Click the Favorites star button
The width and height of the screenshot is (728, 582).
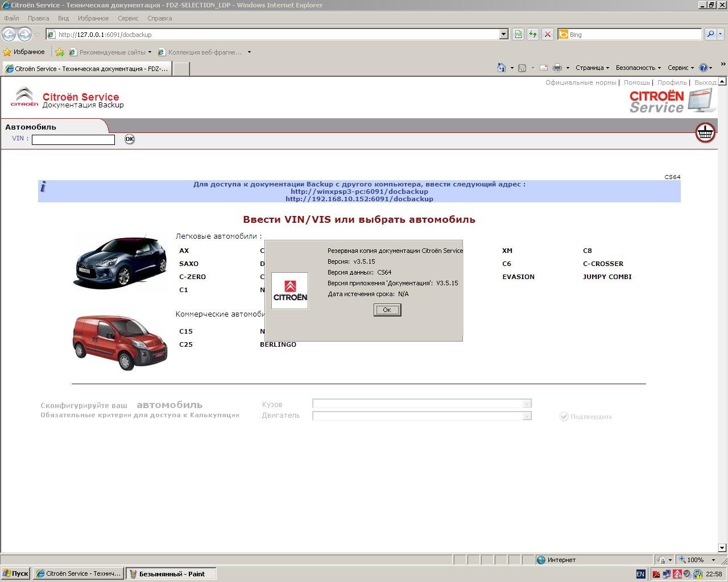(x=24, y=52)
